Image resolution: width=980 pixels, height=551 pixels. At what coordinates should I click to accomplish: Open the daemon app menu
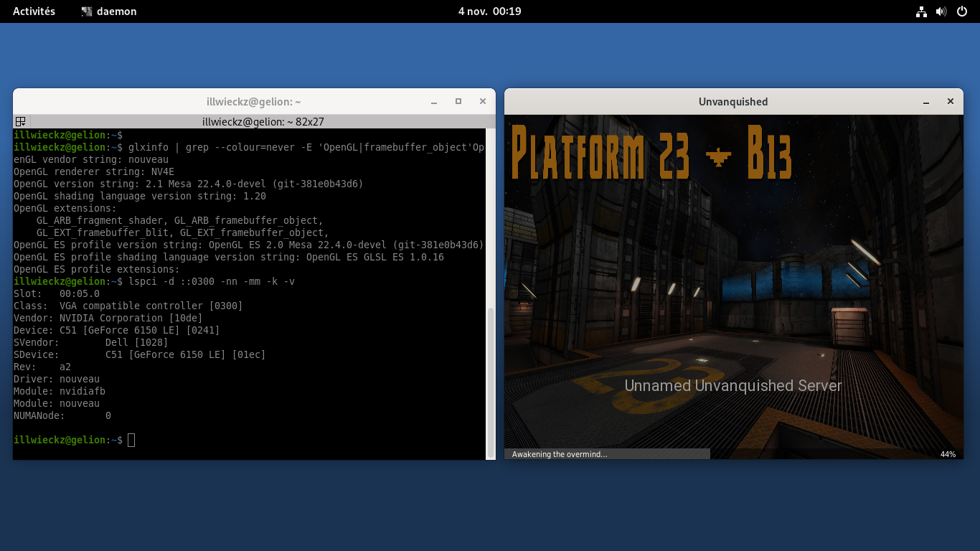pos(109,11)
